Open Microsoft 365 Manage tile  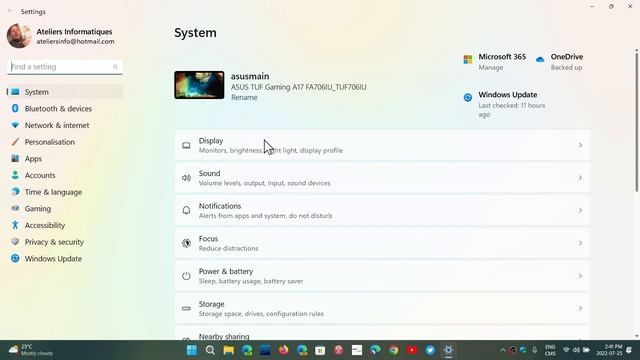pyautogui.click(x=495, y=62)
